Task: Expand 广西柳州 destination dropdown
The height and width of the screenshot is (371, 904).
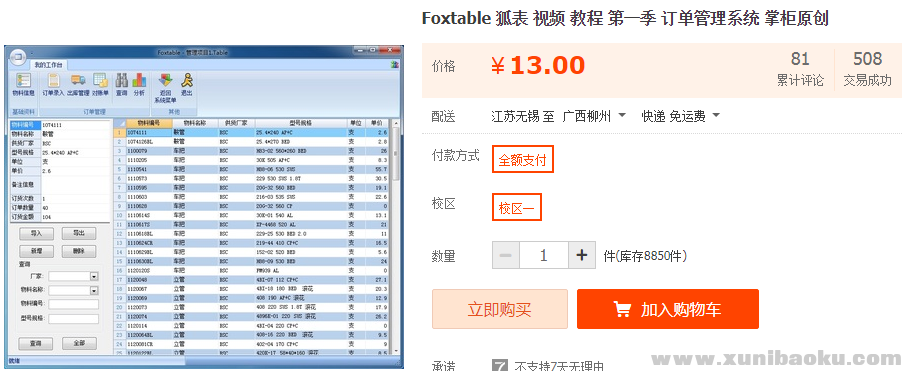Action: coord(622,116)
